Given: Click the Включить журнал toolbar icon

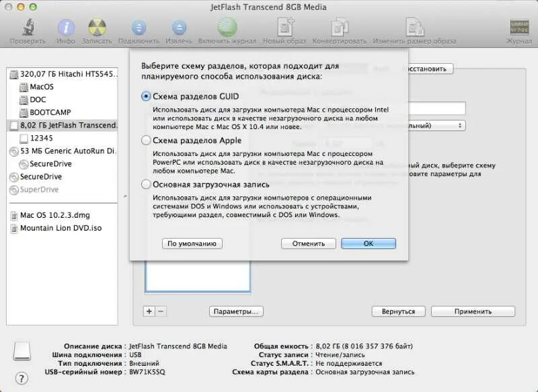Looking at the screenshot, I should pyautogui.click(x=227, y=27).
